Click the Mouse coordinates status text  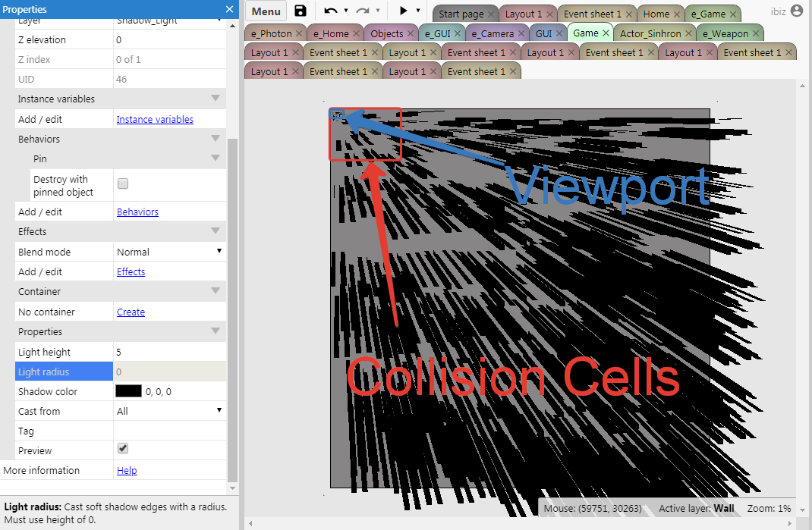coord(593,509)
